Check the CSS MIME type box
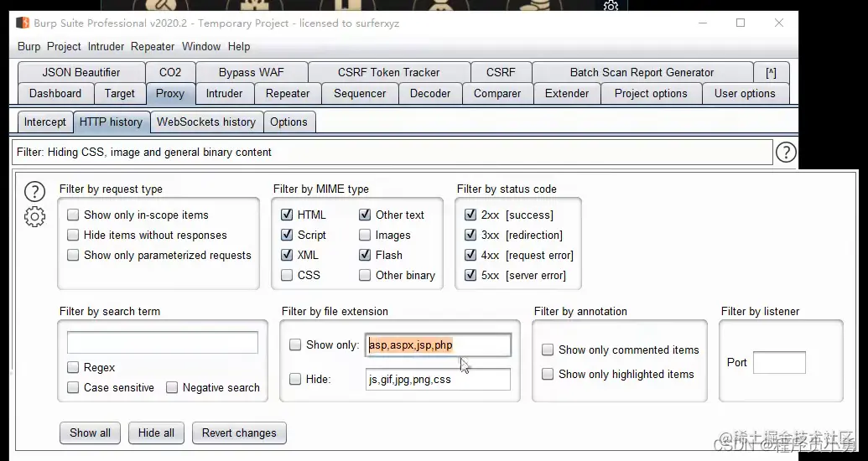Image resolution: width=868 pixels, height=461 pixels. (x=287, y=275)
